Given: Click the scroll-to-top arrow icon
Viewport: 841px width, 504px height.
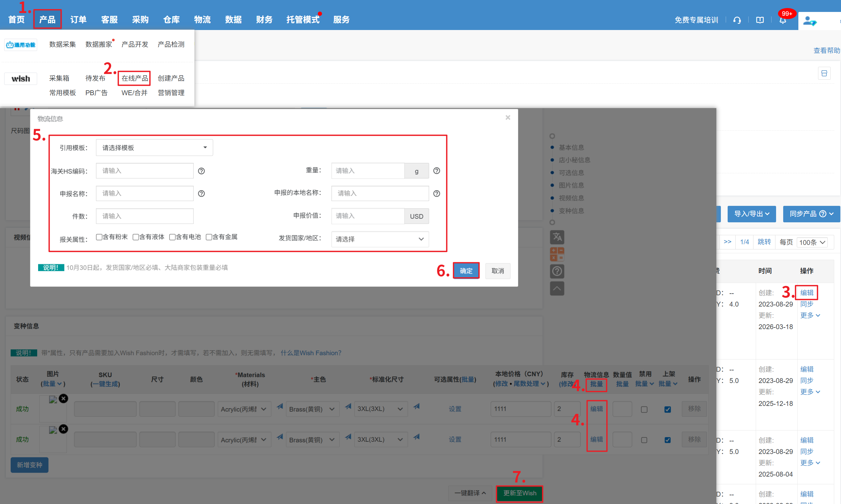Looking at the screenshot, I should [557, 288].
